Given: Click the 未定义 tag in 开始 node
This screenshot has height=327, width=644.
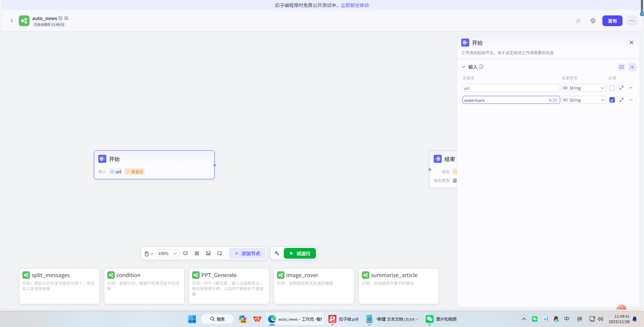Looking at the screenshot, I should point(135,172).
